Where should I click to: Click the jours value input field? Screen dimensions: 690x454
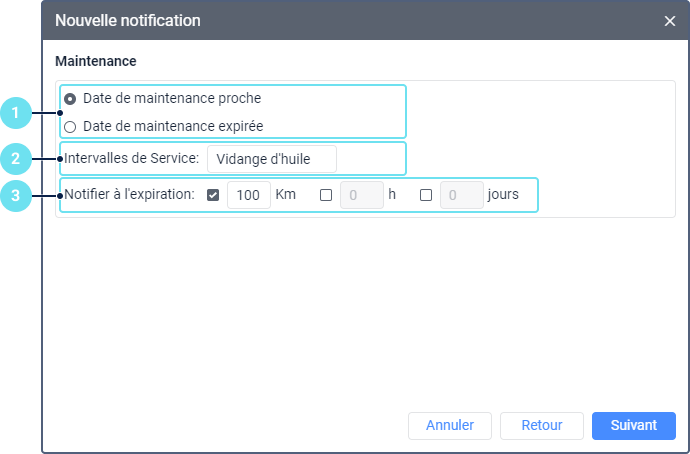pyautogui.click(x=461, y=195)
